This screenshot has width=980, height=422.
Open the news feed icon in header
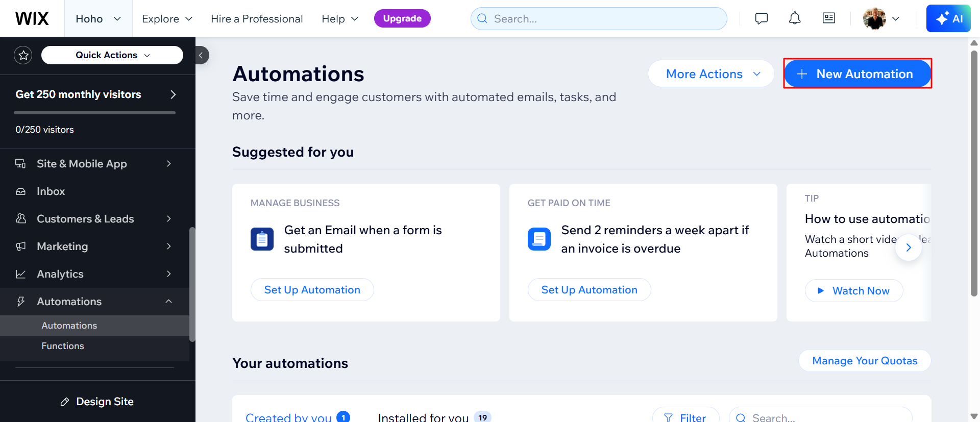(829, 18)
